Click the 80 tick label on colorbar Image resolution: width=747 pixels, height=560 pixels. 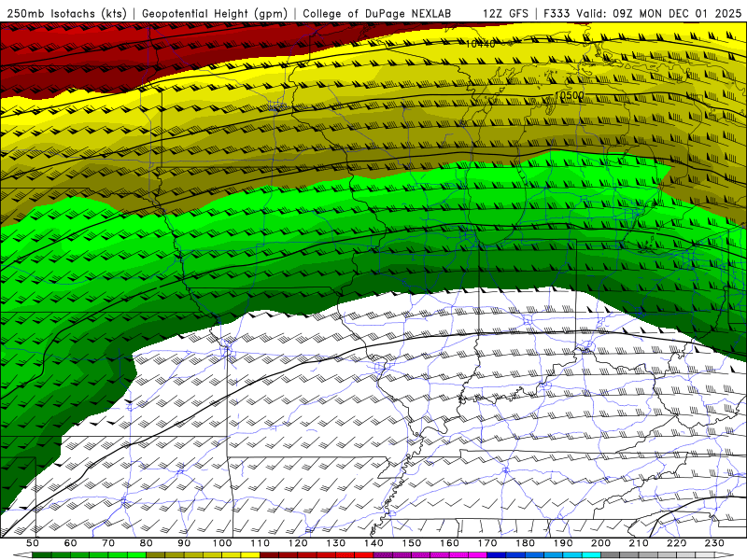click(146, 543)
